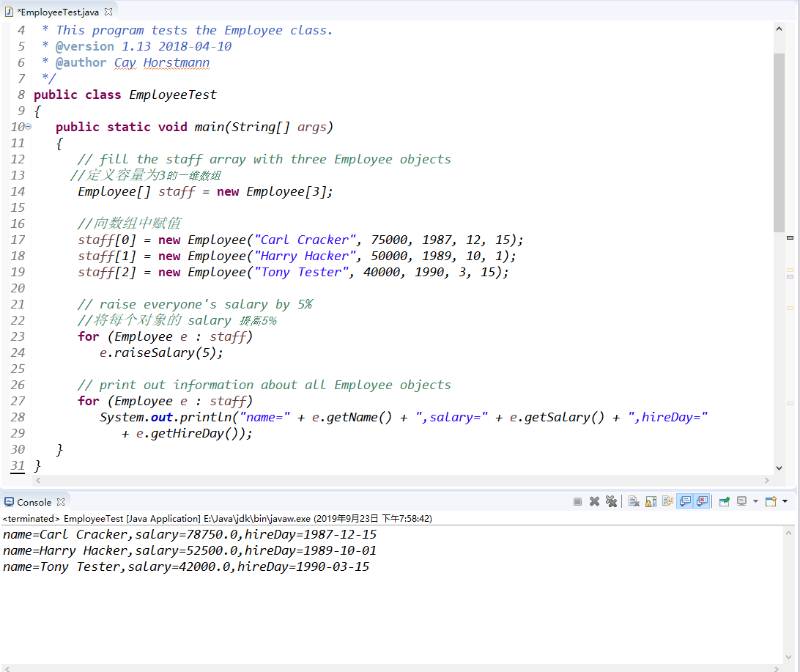This screenshot has width=800, height=672.
Task: Click the overview ruler marker near line 27
Action: [x=790, y=403]
